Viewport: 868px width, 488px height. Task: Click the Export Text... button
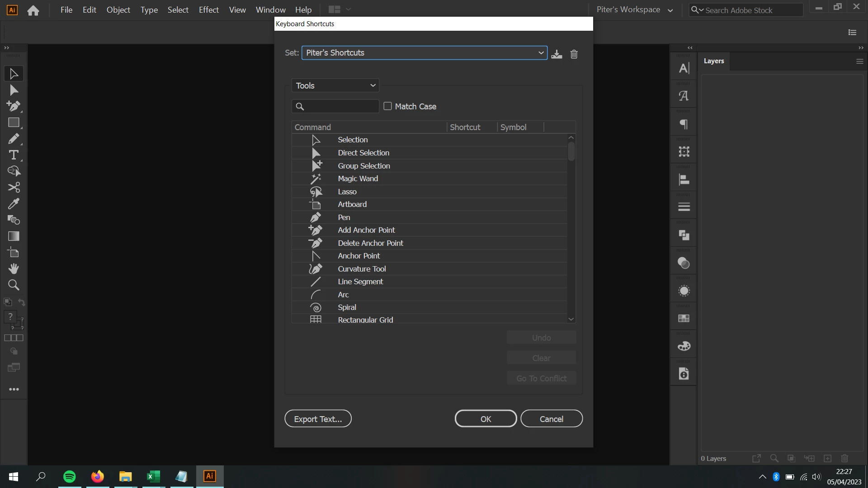[x=318, y=419]
